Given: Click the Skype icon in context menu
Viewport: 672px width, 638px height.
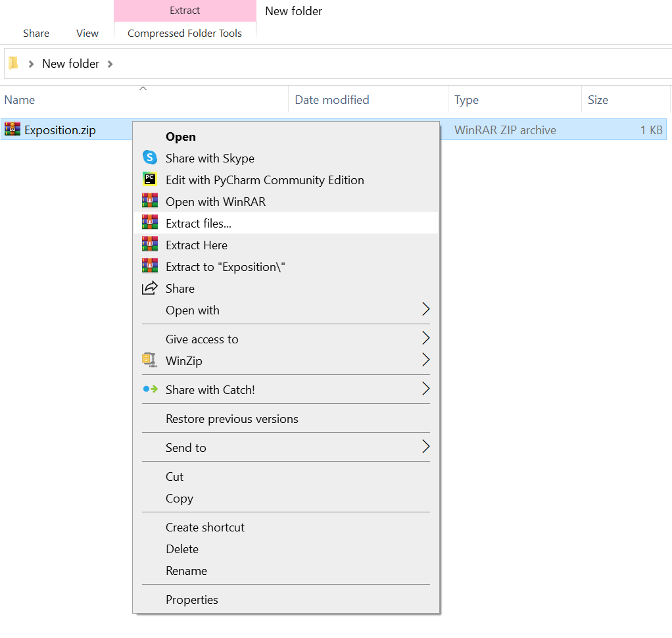Looking at the screenshot, I should [149, 157].
